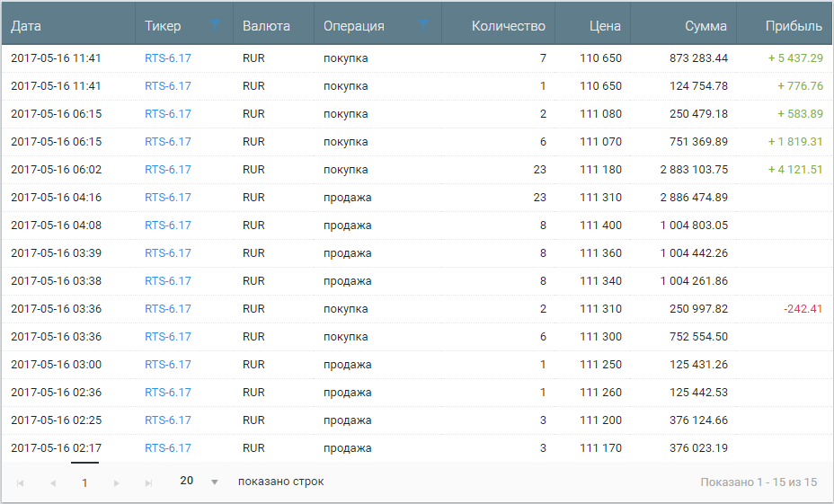Image resolution: width=834 pixels, height=504 pixels.
Task: Open the filter icon in Операция column
Action: (423, 24)
